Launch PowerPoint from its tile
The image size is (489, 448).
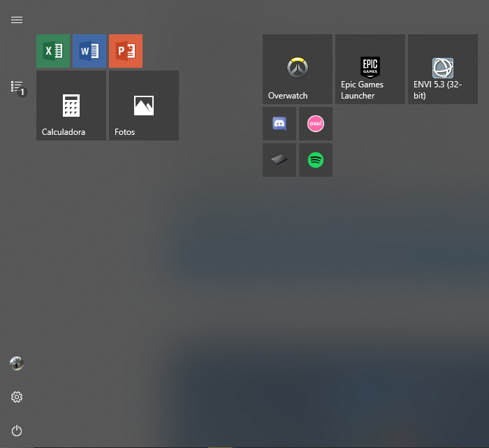pyautogui.click(x=126, y=51)
